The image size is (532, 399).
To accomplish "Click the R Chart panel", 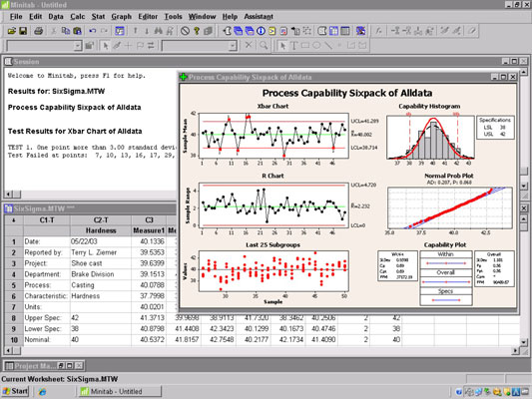I will click(273, 205).
